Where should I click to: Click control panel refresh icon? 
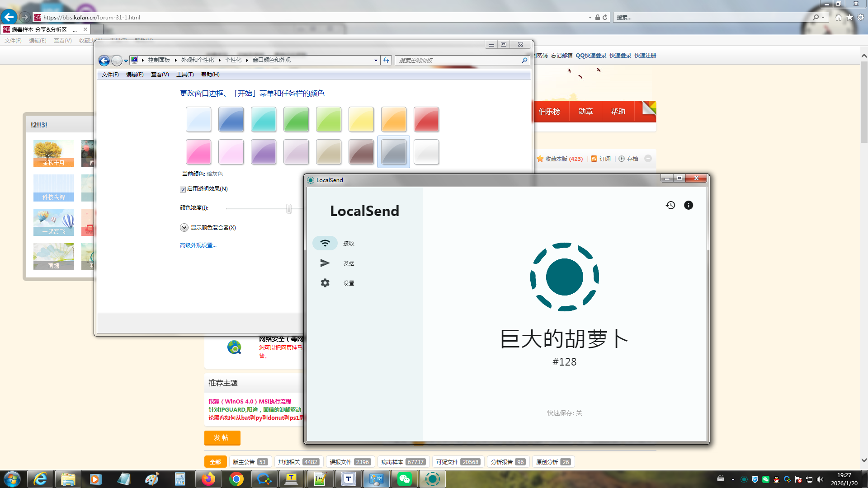(386, 60)
